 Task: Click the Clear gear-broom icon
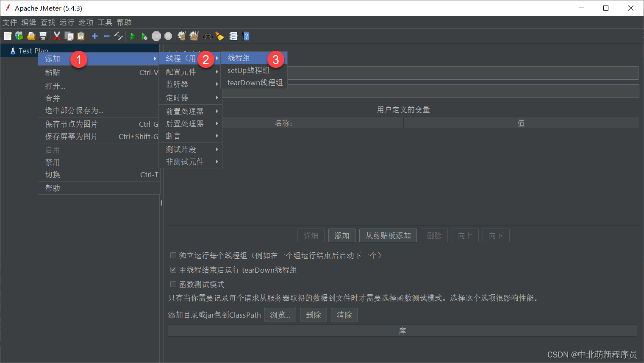182,36
